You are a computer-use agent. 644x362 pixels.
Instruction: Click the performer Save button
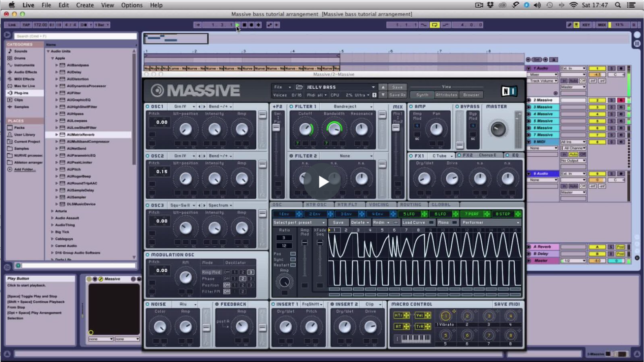pos(338,223)
